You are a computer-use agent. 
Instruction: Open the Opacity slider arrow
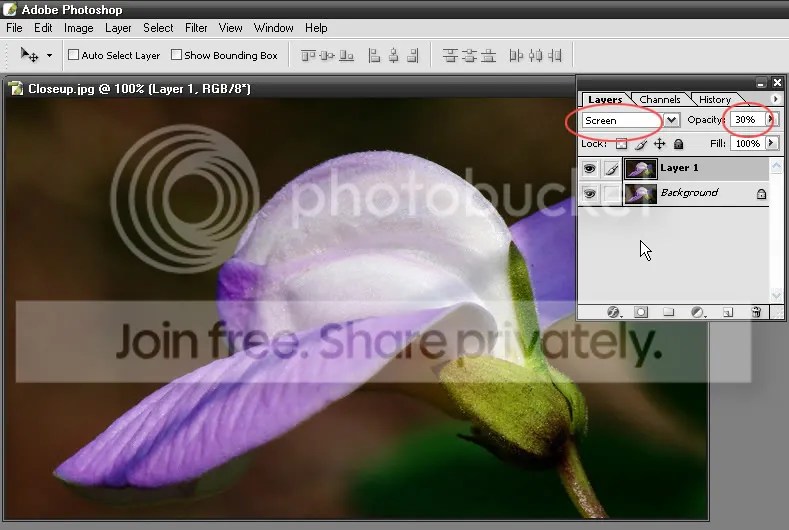point(770,119)
